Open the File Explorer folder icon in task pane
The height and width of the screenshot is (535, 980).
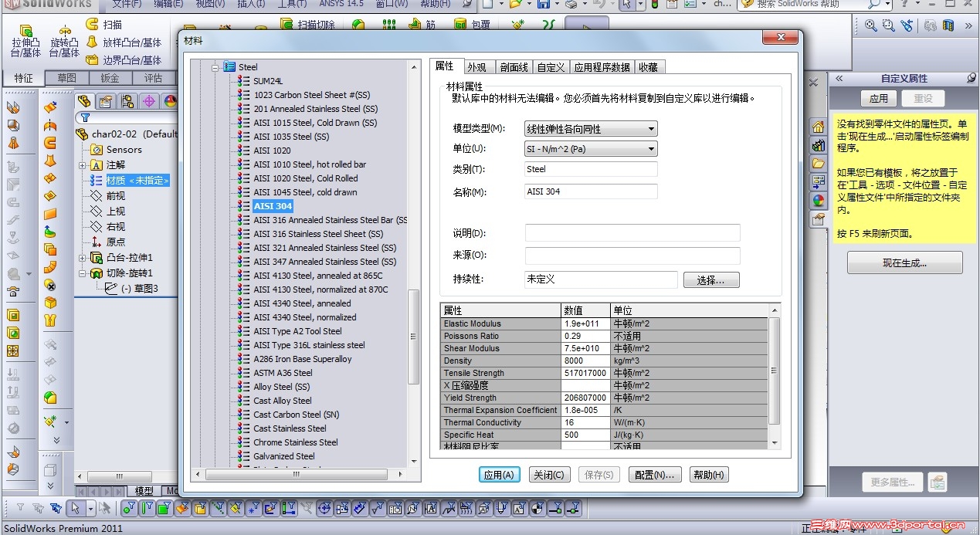point(818,164)
